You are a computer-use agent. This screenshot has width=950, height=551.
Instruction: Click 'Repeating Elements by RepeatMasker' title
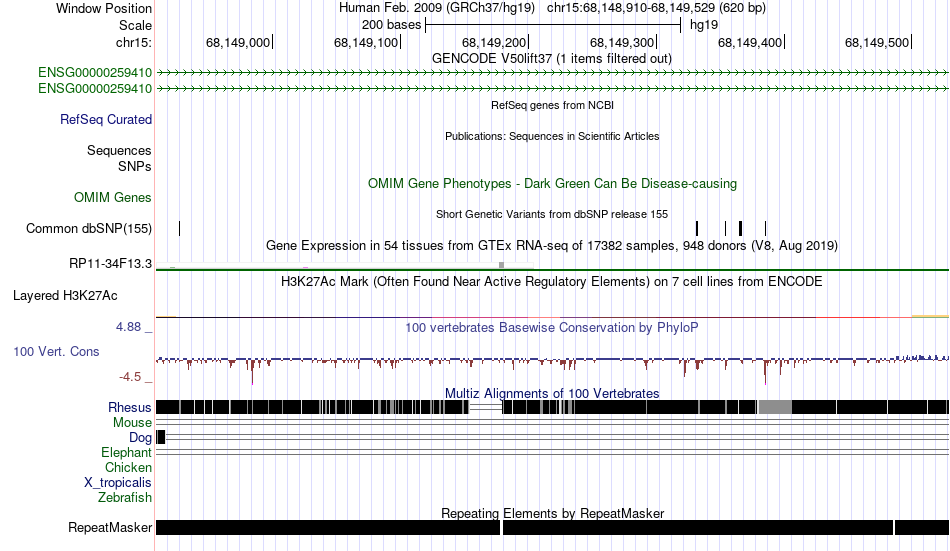(553, 513)
